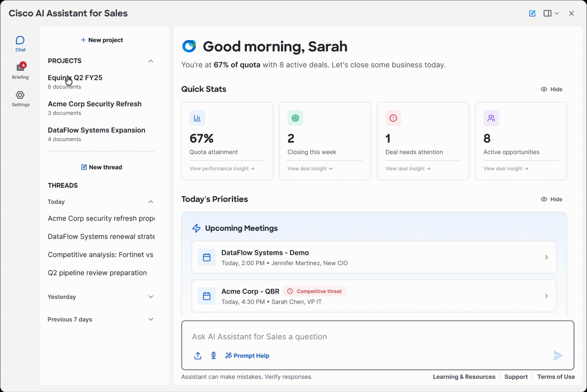Expand the DataFlow Systems Demo meeting chevron

pyautogui.click(x=547, y=257)
